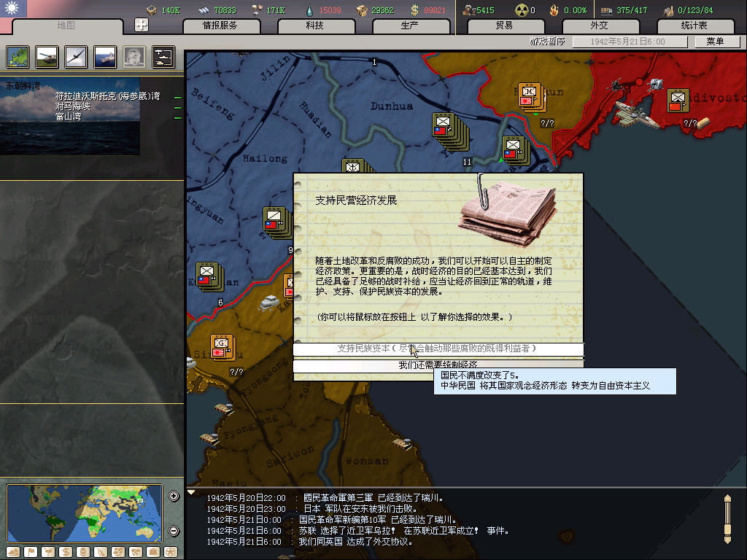747x560 pixels.
Task: Select 富山湾 in the sea list
Action: 68,117
